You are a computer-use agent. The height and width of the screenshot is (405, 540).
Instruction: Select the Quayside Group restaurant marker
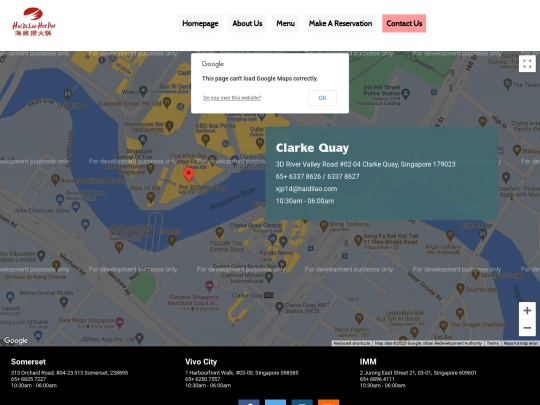click(167, 102)
